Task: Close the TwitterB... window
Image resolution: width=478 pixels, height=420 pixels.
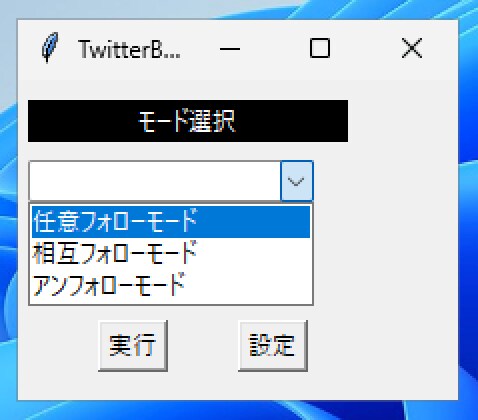Action: [412, 48]
